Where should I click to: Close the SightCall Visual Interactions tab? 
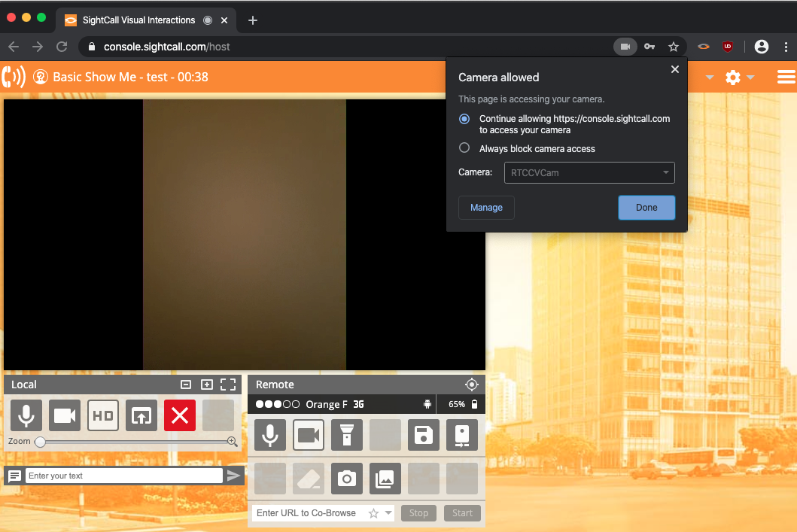[x=224, y=20]
